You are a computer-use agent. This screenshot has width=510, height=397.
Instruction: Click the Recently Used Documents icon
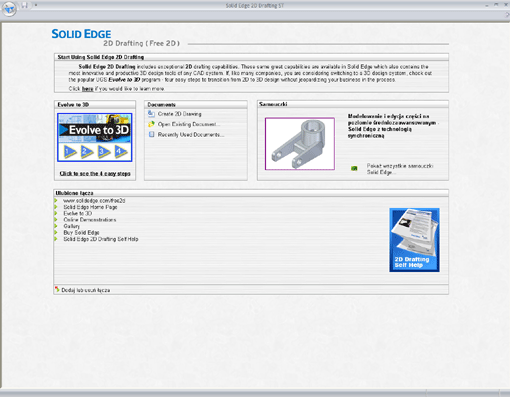coord(151,134)
